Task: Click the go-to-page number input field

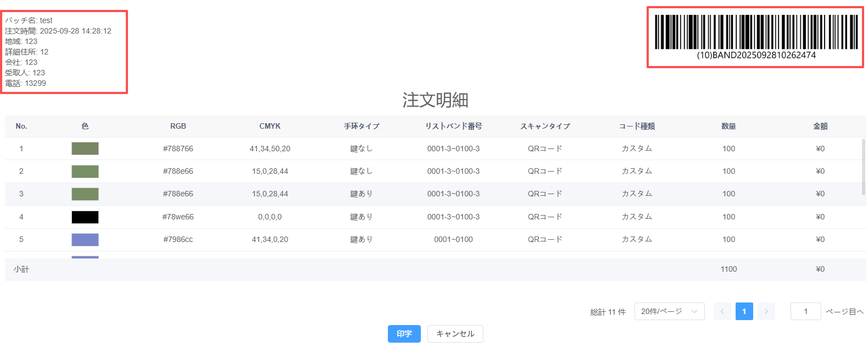Action: [805, 311]
